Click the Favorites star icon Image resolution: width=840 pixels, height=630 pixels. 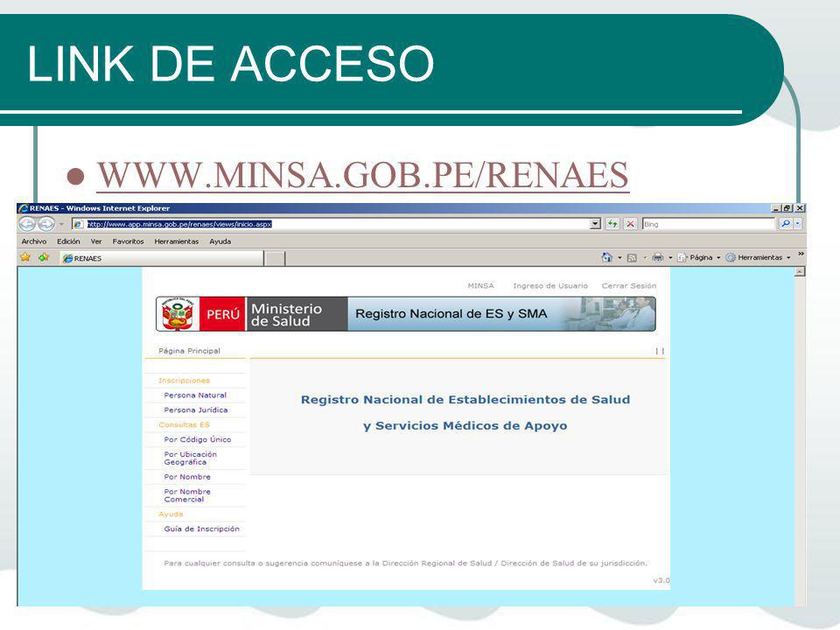tap(25, 257)
